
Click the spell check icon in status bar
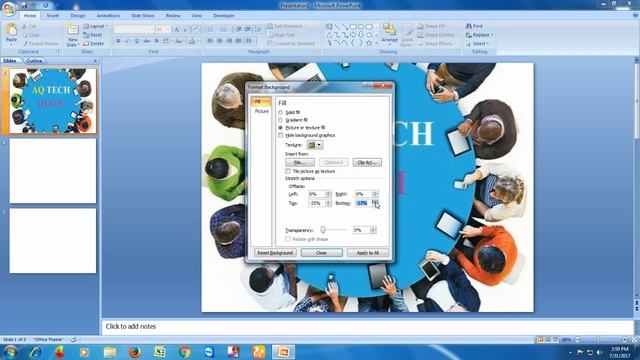tap(73, 340)
